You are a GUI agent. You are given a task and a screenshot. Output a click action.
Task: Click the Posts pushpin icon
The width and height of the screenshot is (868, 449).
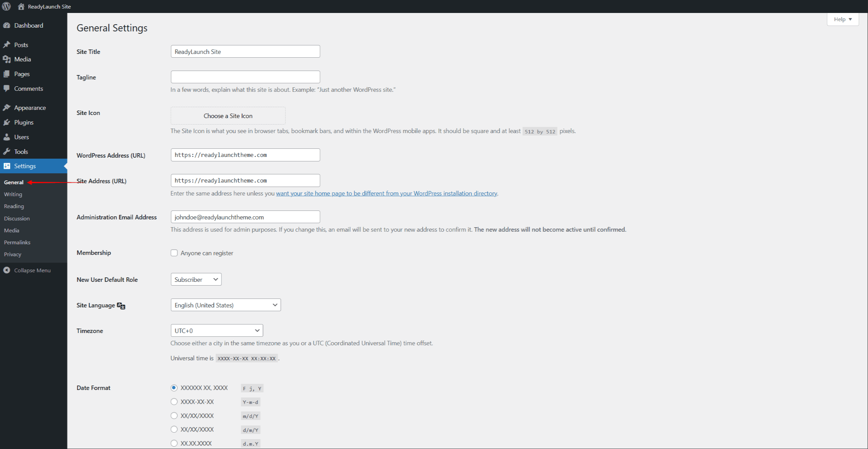pyautogui.click(x=7, y=45)
